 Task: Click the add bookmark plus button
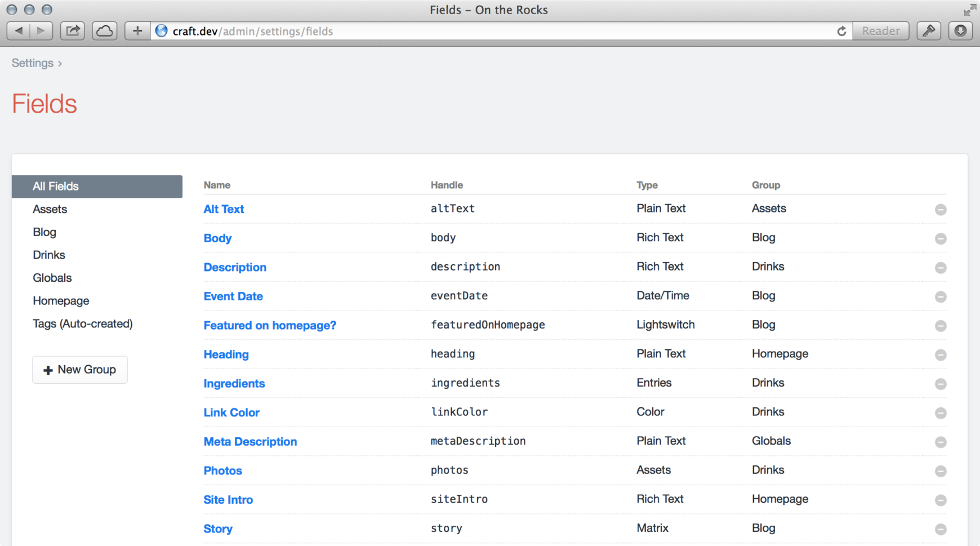coord(137,31)
